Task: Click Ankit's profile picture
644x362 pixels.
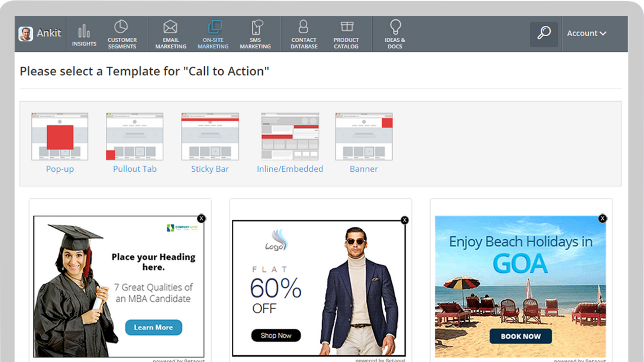Action: (25, 33)
